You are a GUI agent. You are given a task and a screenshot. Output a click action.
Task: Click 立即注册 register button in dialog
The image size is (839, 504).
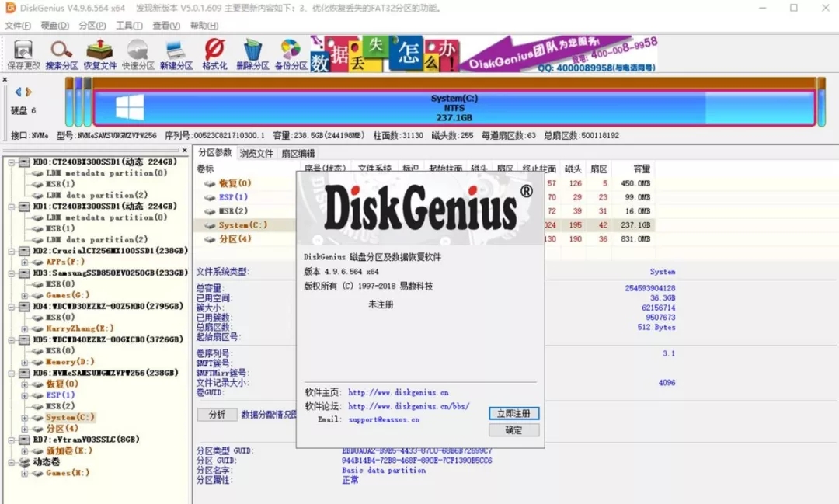coord(513,414)
